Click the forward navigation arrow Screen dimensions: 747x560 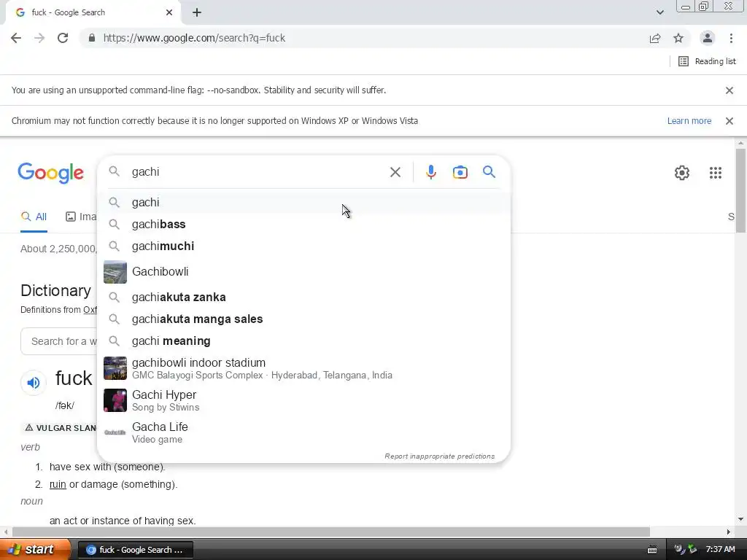pyautogui.click(x=39, y=38)
